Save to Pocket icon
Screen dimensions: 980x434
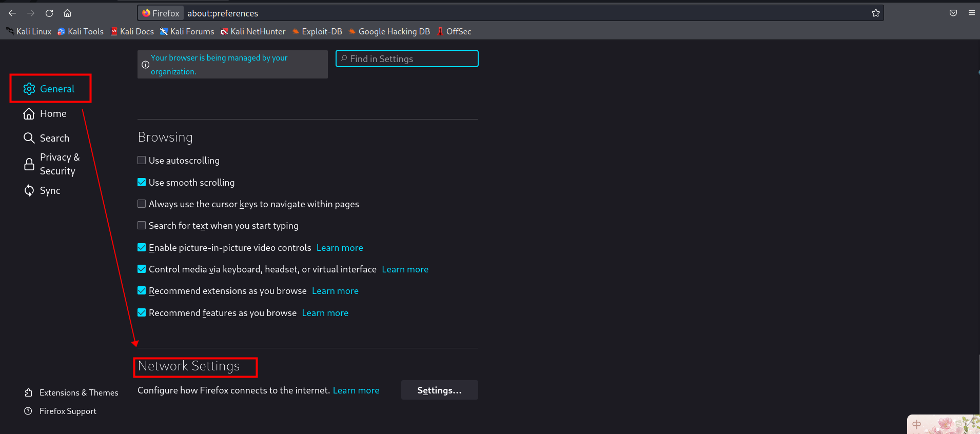953,13
